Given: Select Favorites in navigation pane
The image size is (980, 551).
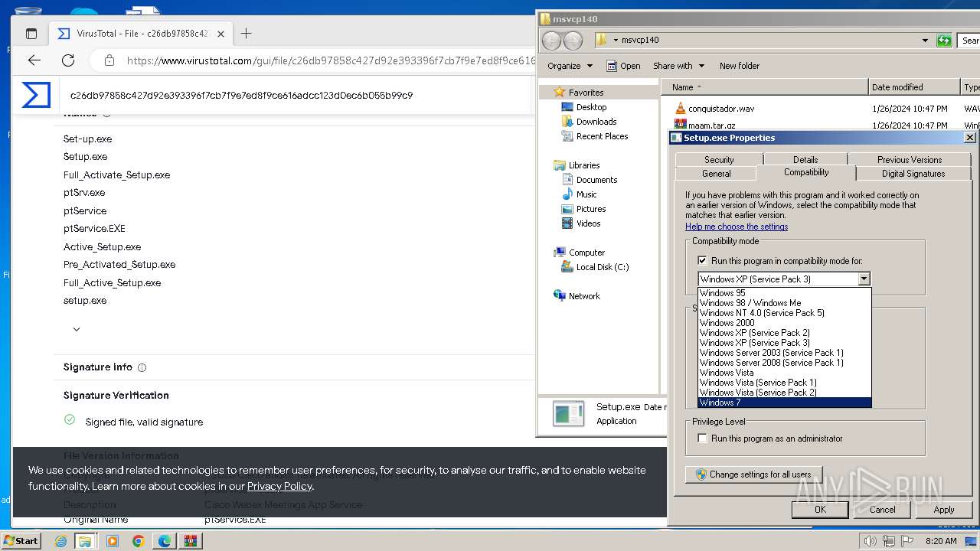Looking at the screenshot, I should [586, 93].
